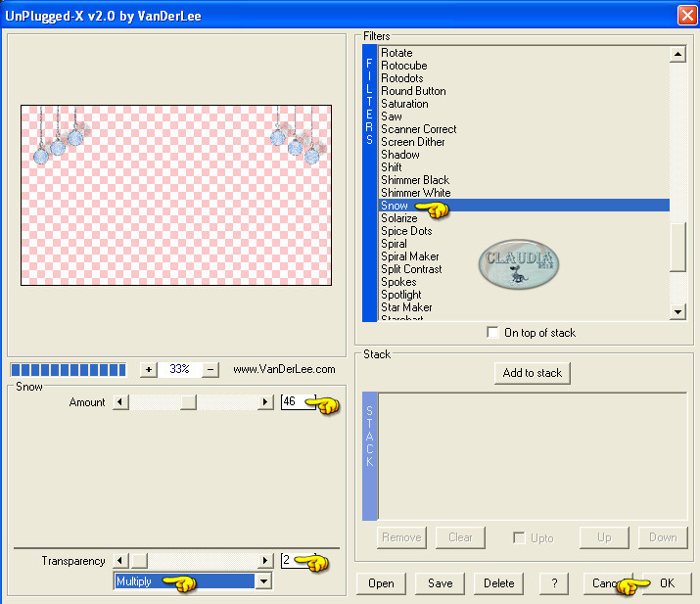
Task: Open the Multiply blend mode dropdown
Action: tap(264, 581)
